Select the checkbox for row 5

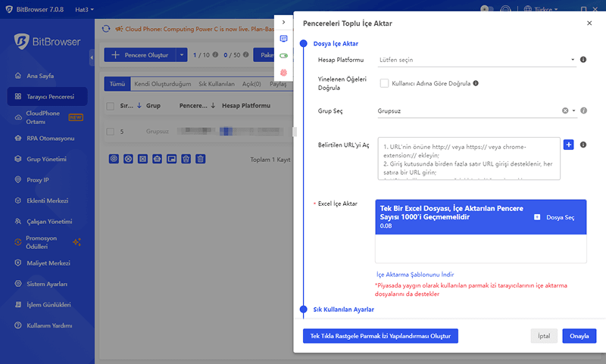coord(111,131)
